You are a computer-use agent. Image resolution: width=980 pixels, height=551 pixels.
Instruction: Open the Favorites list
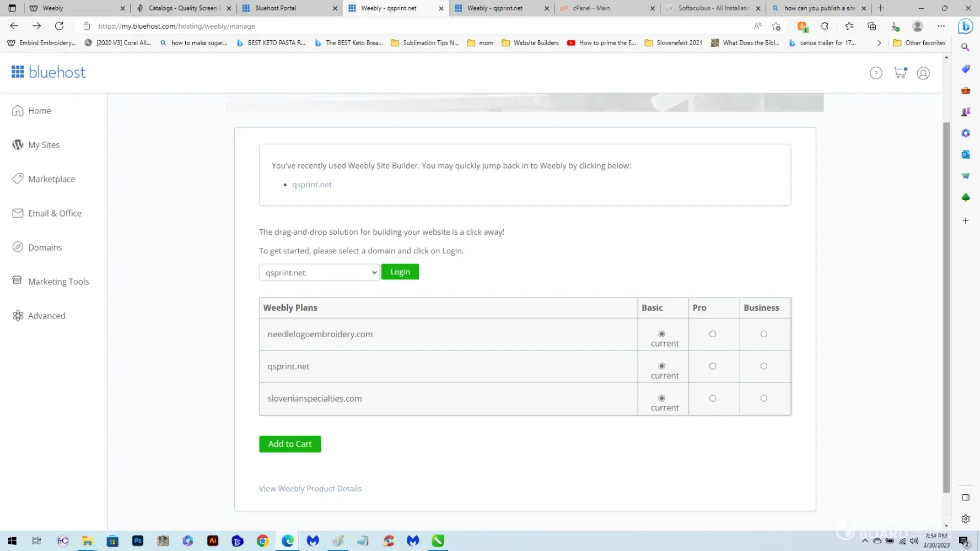pos(849,26)
